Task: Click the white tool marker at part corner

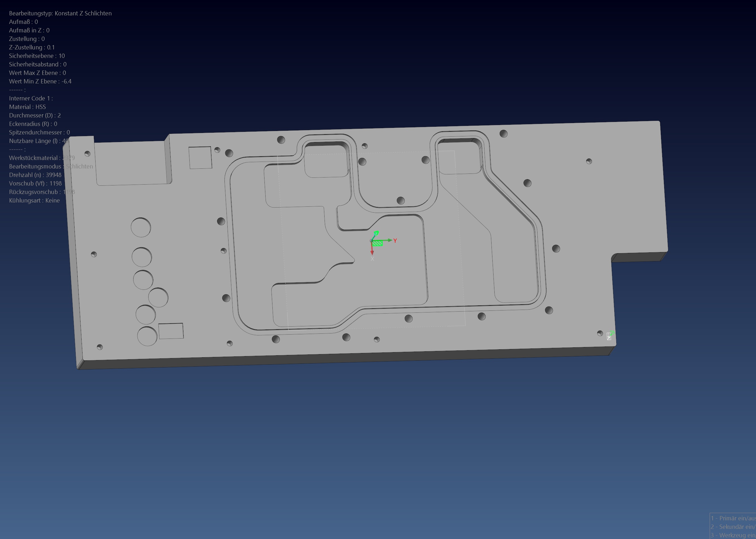Action: pyautogui.click(x=609, y=337)
